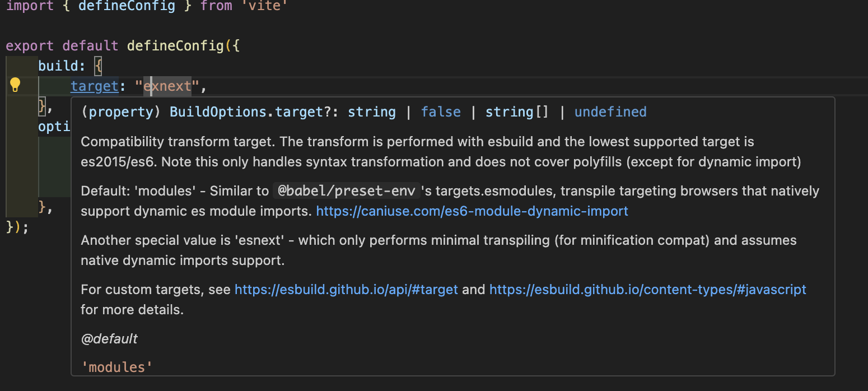Open the caniuse es6-module-dynamic-import link

472,211
